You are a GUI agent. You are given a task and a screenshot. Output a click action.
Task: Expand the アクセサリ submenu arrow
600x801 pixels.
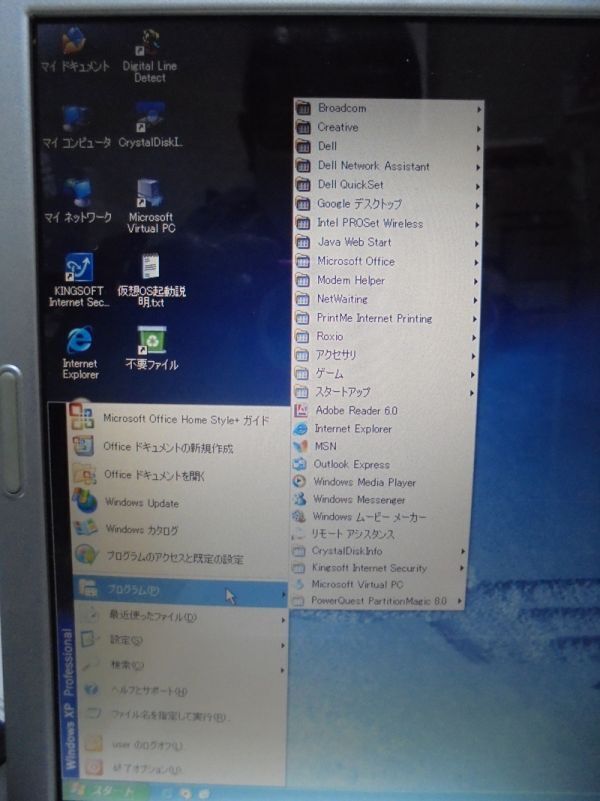[x=474, y=356]
